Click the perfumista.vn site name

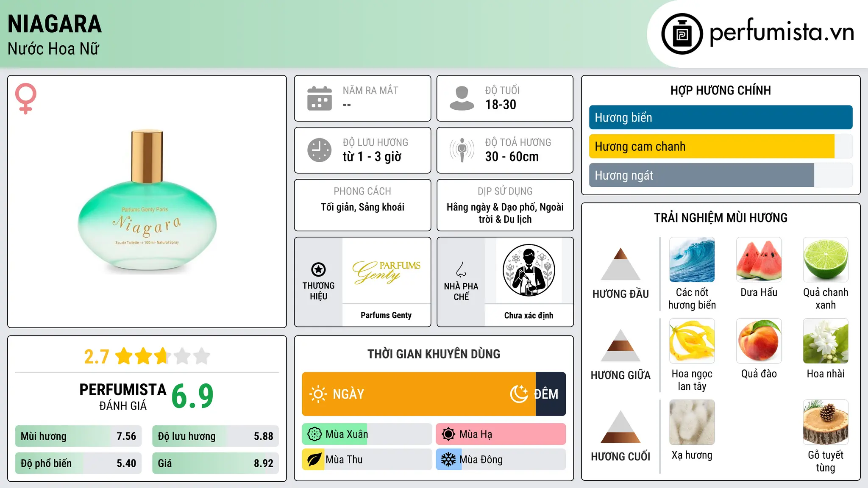pos(782,32)
